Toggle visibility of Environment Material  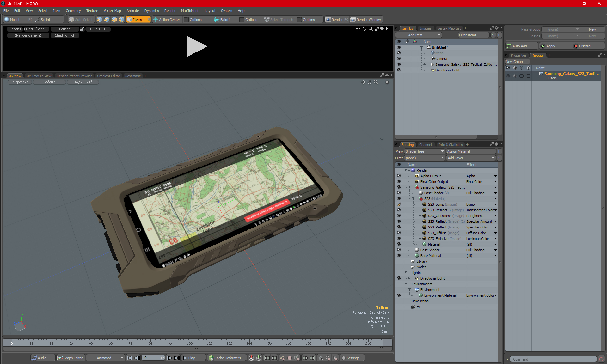pos(399,295)
